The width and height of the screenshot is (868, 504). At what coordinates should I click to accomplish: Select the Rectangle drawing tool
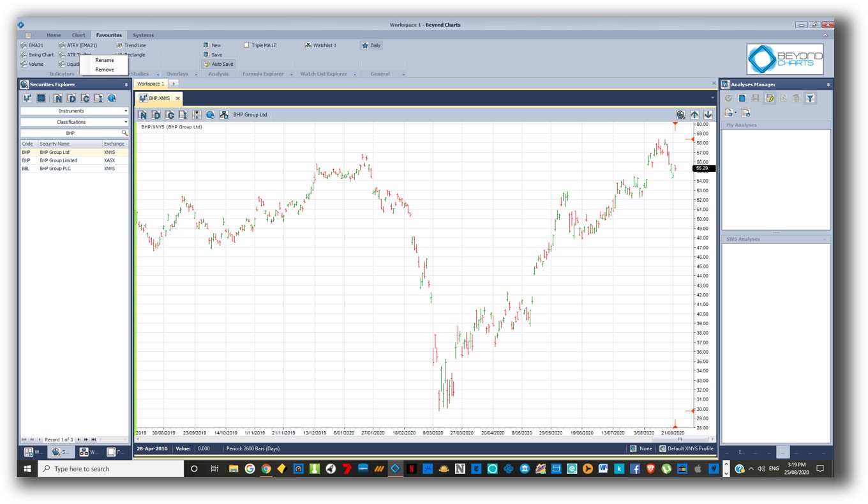[x=134, y=54]
